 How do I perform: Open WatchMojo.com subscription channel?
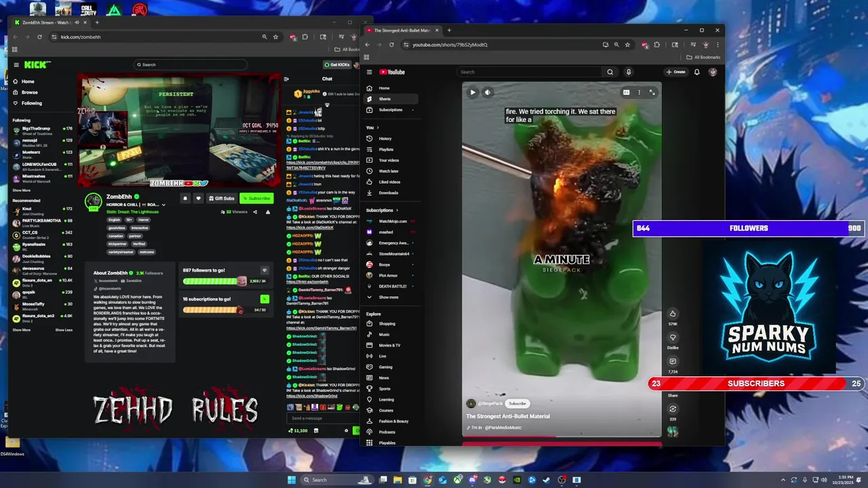tap(393, 221)
